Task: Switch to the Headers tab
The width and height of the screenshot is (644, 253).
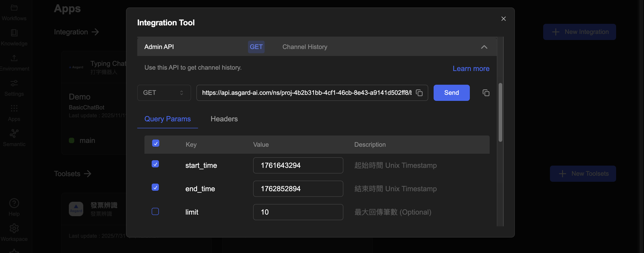Action: (224, 119)
